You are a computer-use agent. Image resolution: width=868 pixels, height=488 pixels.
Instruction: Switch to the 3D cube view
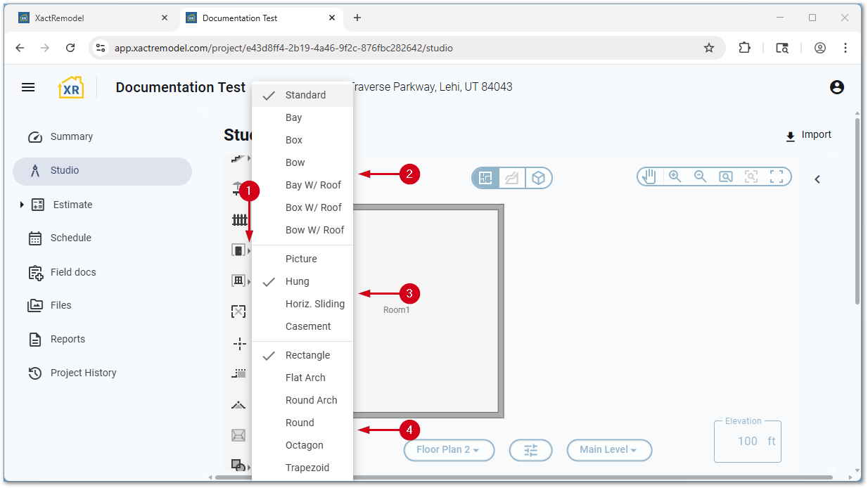click(x=539, y=178)
